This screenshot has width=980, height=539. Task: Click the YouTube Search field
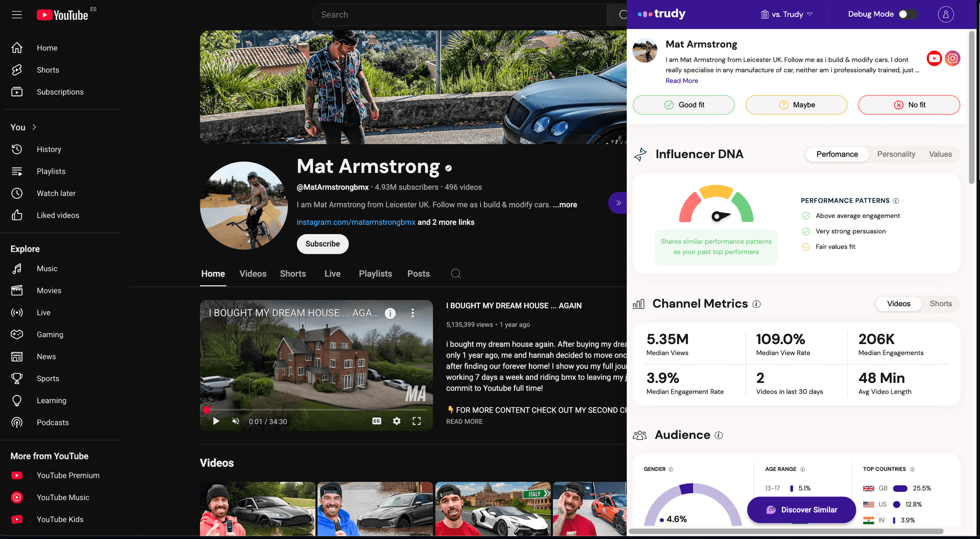[x=459, y=15]
